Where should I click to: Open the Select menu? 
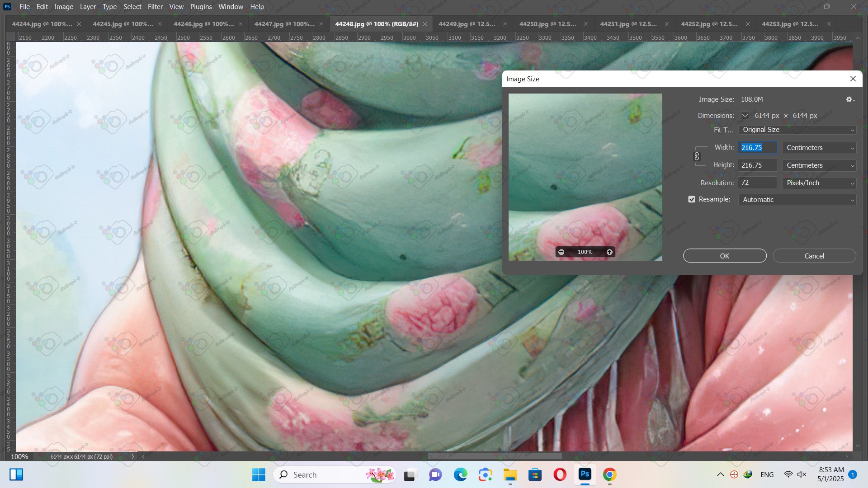(132, 7)
